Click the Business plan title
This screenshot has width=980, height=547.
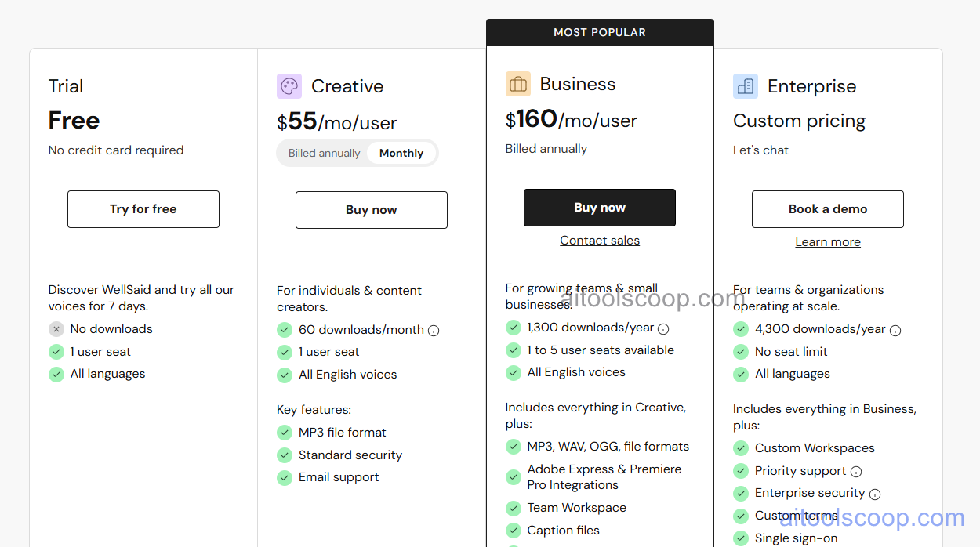coord(578,84)
